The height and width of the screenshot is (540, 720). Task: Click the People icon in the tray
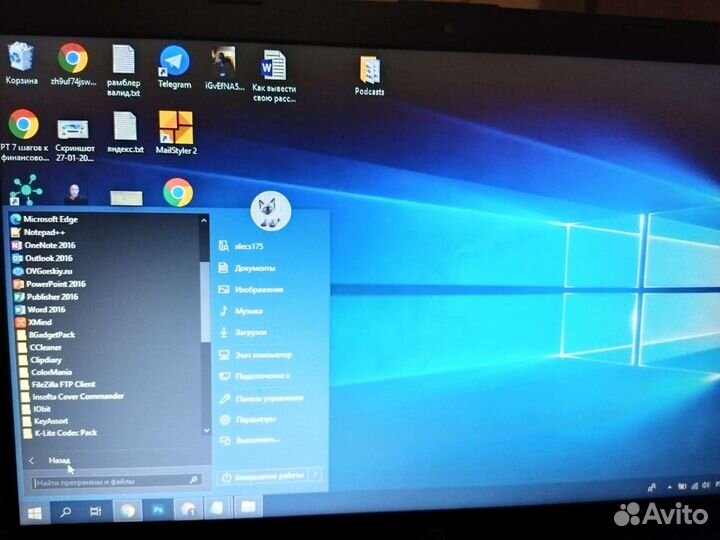tap(652, 488)
